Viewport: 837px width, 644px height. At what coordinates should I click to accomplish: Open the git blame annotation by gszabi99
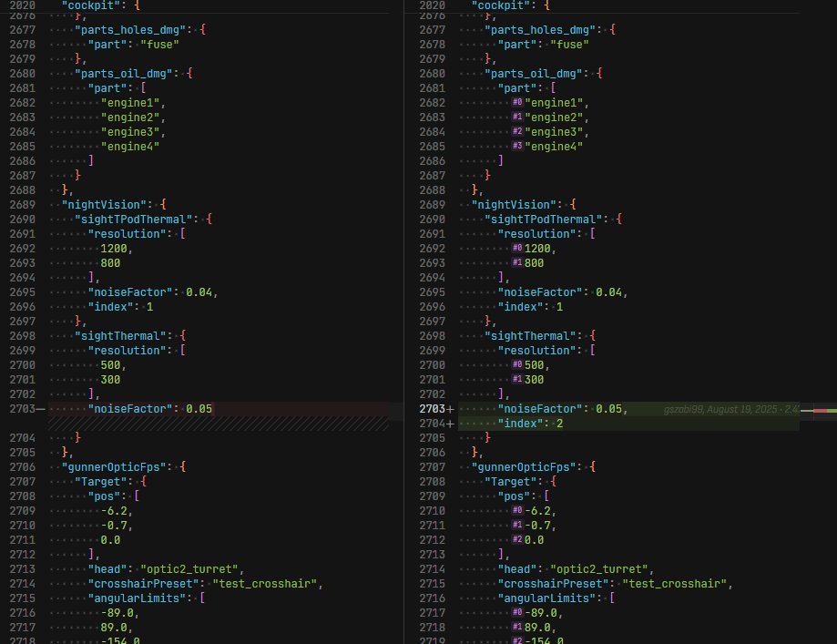pyautogui.click(x=731, y=409)
